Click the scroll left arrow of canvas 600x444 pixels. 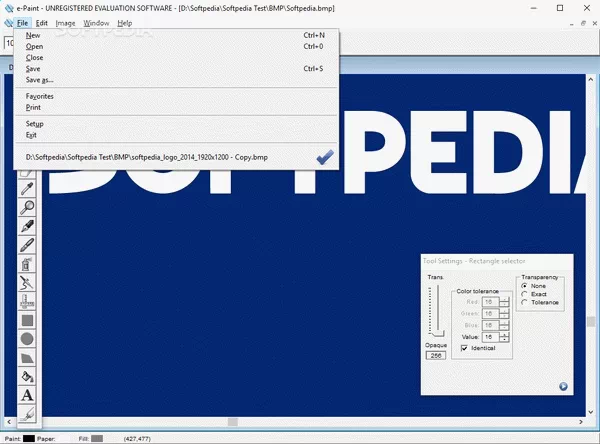point(9,422)
